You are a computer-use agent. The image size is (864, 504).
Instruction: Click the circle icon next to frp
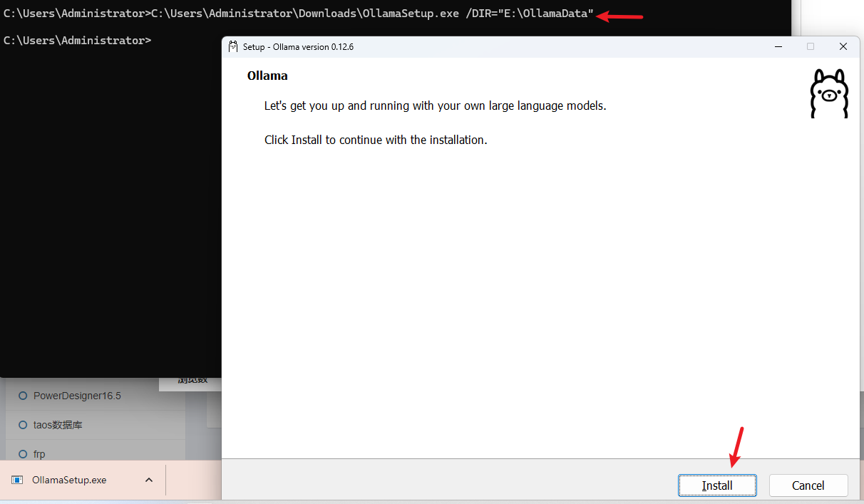point(23,454)
